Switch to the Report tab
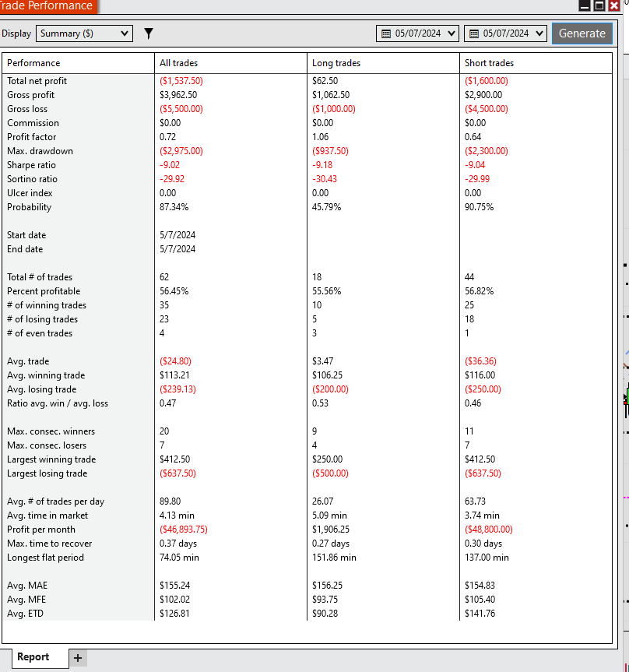Image resolution: width=629 pixels, height=672 pixels. pos(33,657)
